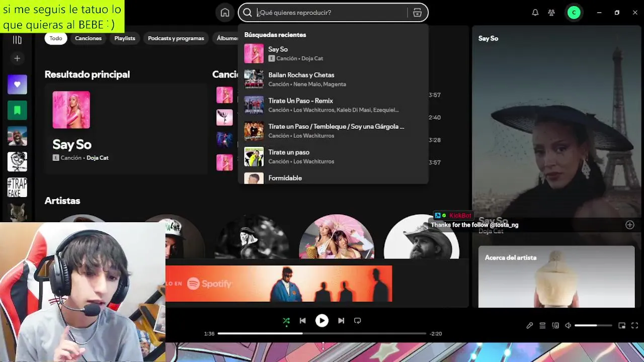
Task: Open the play queue
Action: click(x=542, y=326)
